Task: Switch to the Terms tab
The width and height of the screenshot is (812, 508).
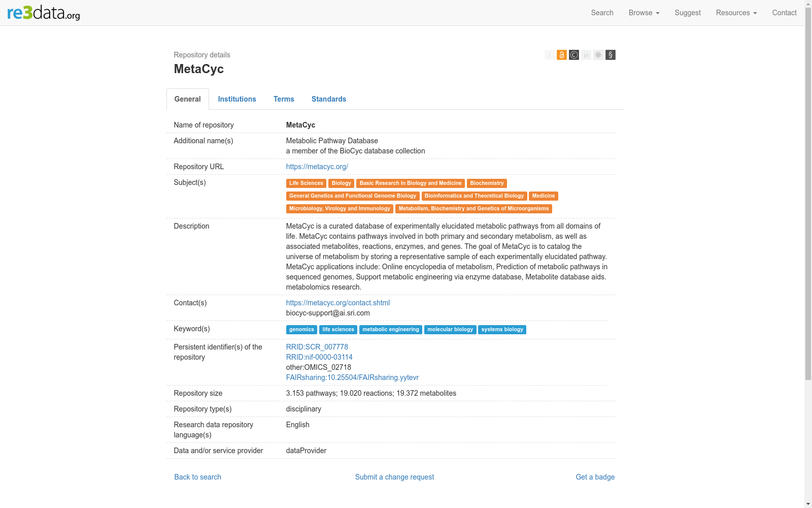Action: click(284, 99)
